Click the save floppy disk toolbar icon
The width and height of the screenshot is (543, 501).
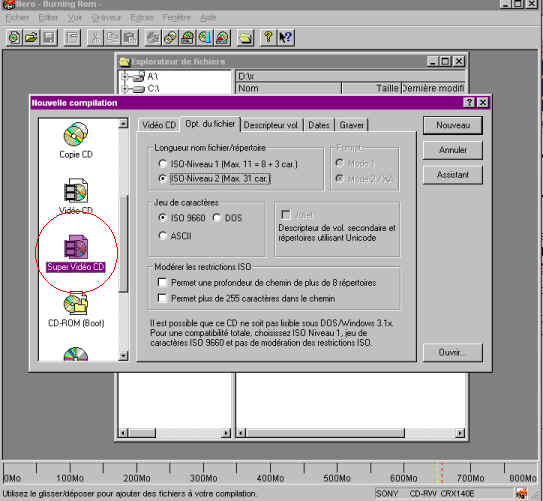pyautogui.click(x=48, y=37)
